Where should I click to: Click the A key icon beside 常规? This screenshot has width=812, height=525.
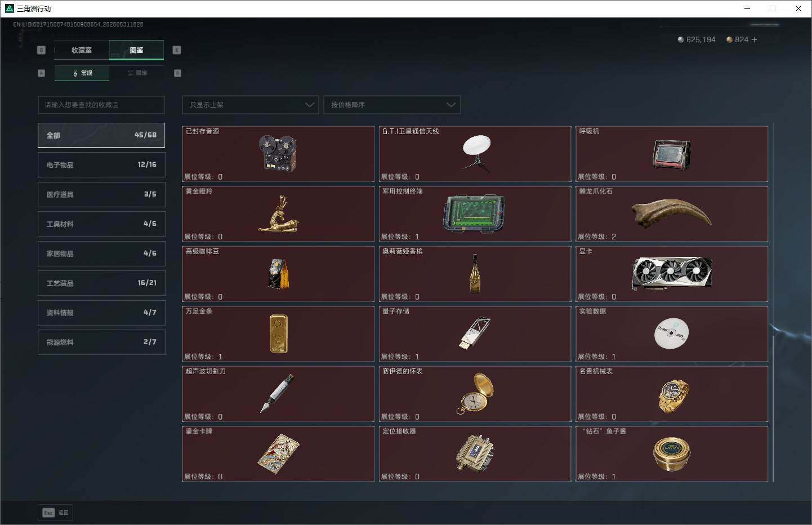click(x=41, y=73)
